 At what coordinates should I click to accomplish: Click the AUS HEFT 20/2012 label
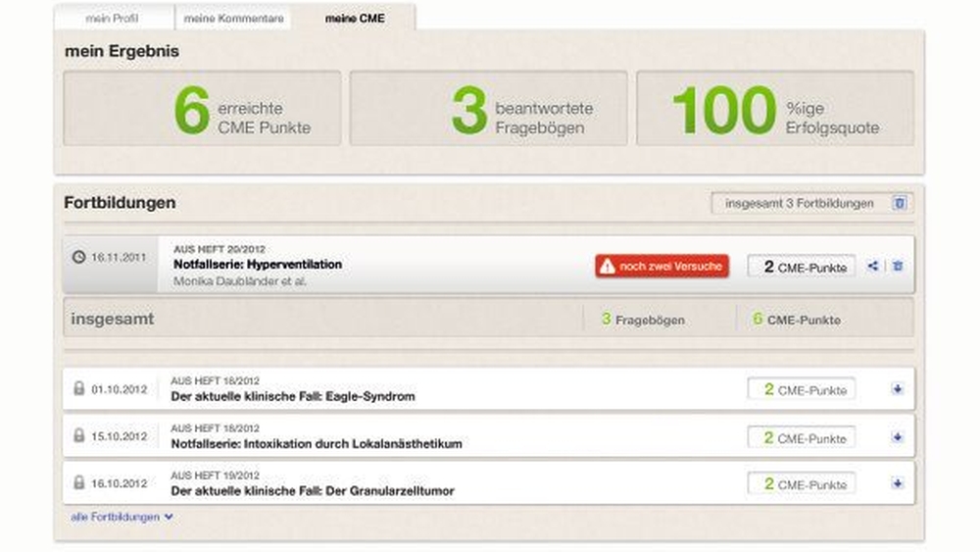pyautogui.click(x=220, y=249)
